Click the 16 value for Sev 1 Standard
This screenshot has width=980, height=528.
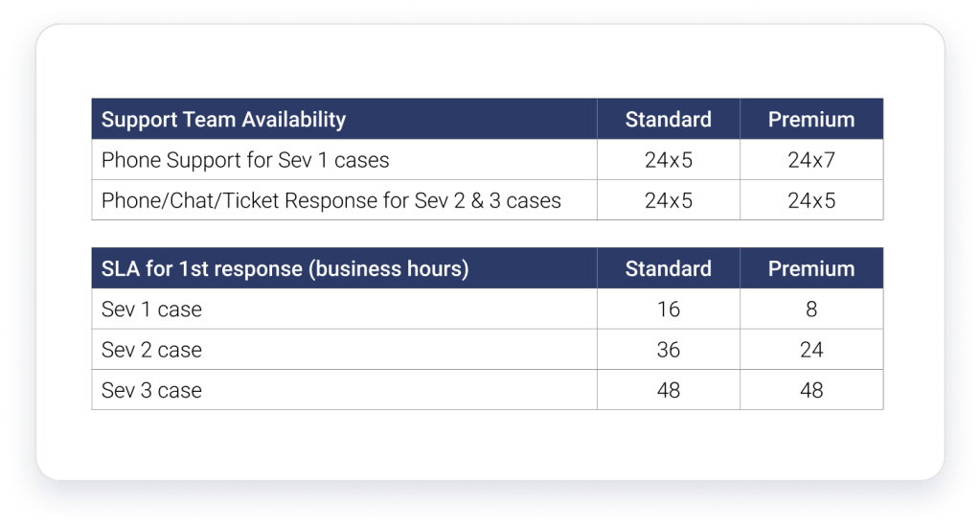668,310
